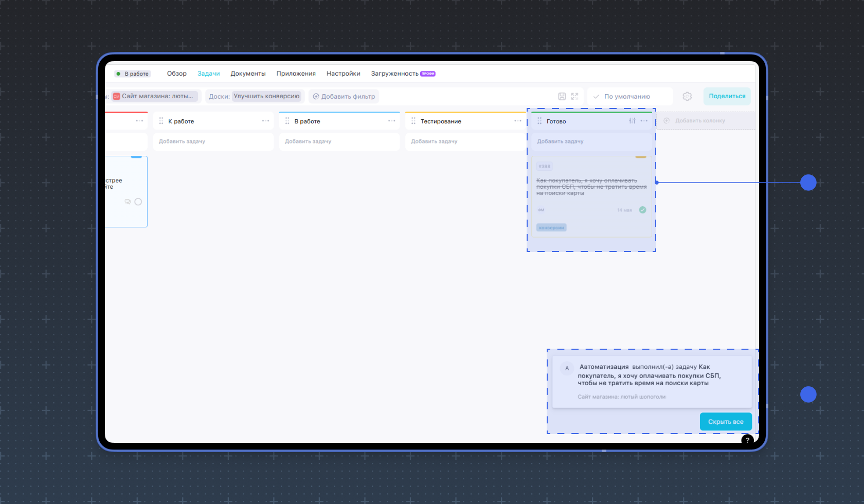Image resolution: width=864 pixels, height=504 pixels.
Task: Click drag handle of К работе column
Action: click(161, 121)
